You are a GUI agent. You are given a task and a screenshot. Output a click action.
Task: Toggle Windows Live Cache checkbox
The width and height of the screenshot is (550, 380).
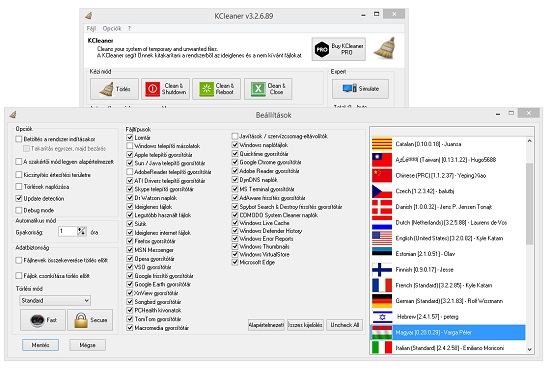tap(235, 223)
